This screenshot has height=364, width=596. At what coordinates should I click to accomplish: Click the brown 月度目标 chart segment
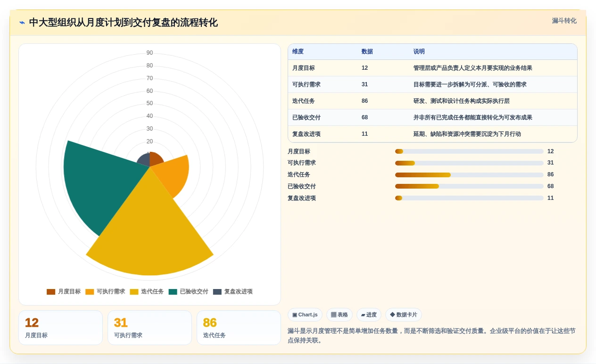coord(156,159)
